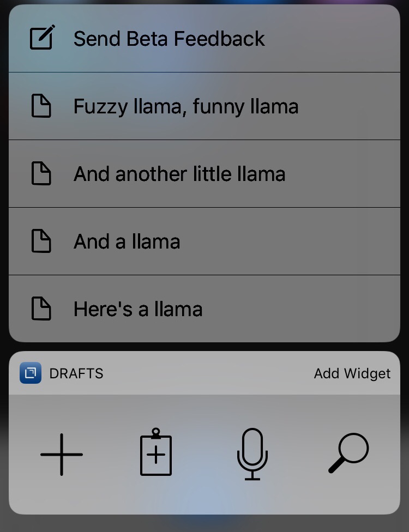Dismiss the menu by tapping dark area below widget
Viewport: 409px width, 532px height.
[204, 524]
